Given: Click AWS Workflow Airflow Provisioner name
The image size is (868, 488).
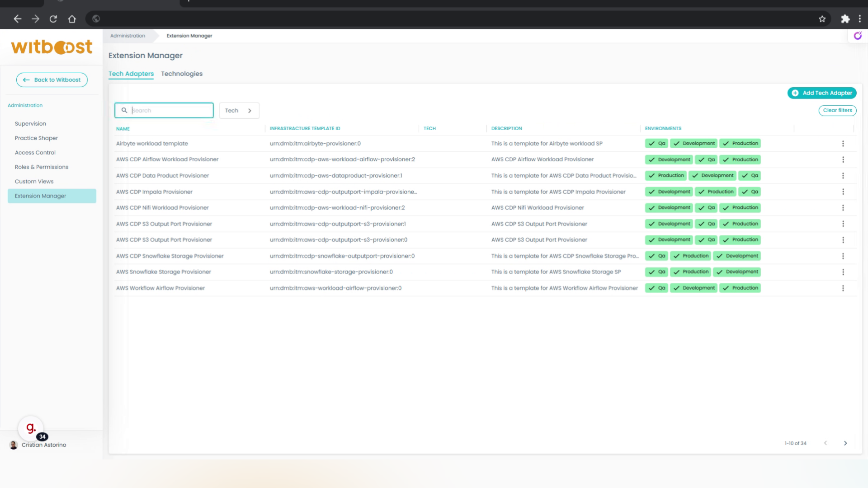Looking at the screenshot, I should click(x=160, y=288).
